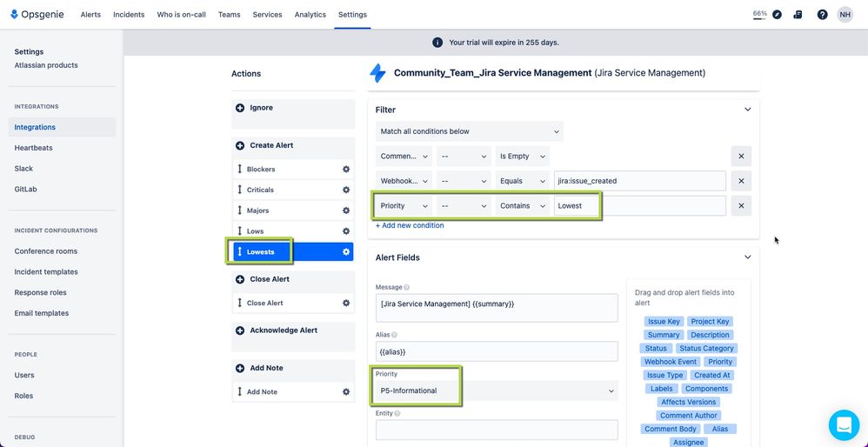This screenshot has width=868, height=447.
Task: Click Add new condition link
Action: point(410,225)
